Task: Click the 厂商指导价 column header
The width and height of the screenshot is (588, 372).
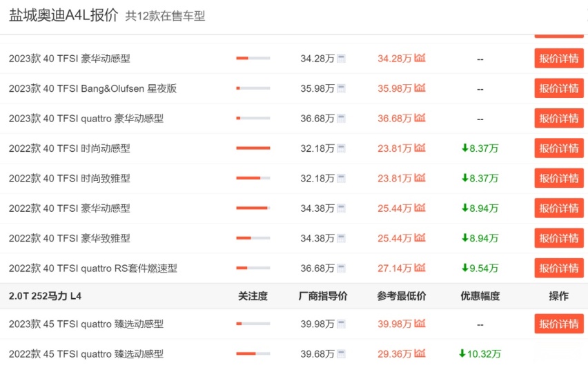Action: point(323,296)
